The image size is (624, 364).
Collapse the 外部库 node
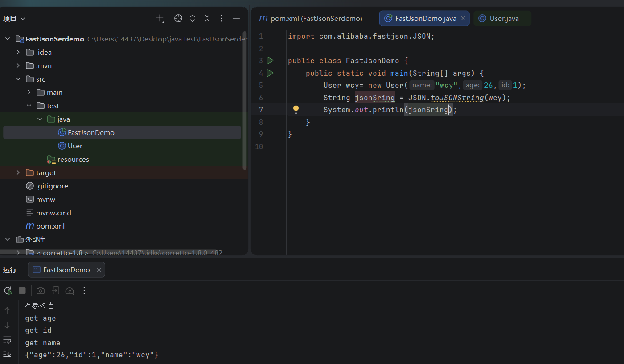[8, 239]
